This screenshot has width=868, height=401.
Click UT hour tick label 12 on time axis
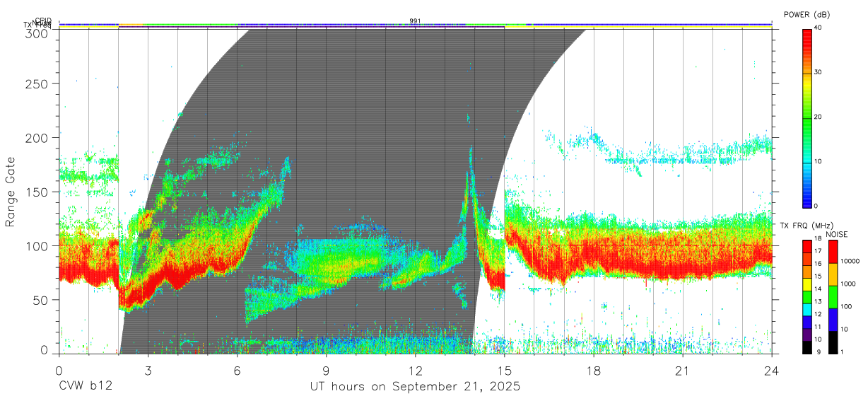[415, 370]
